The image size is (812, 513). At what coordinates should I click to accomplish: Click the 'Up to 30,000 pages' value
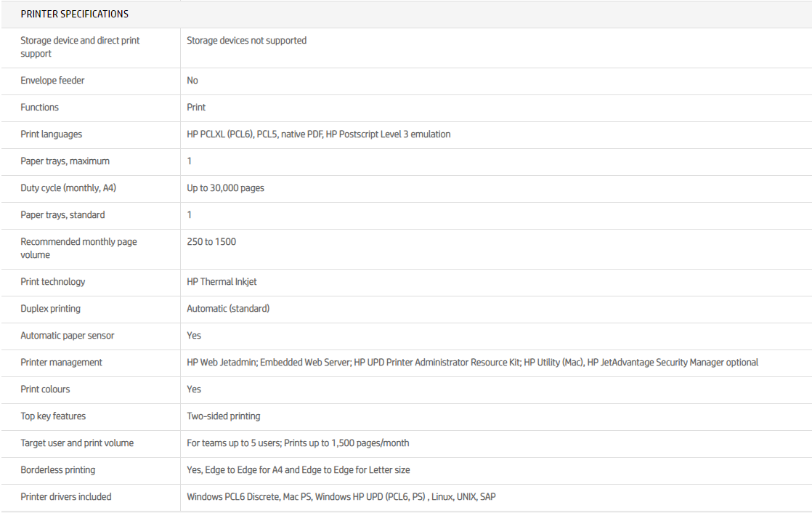click(226, 188)
